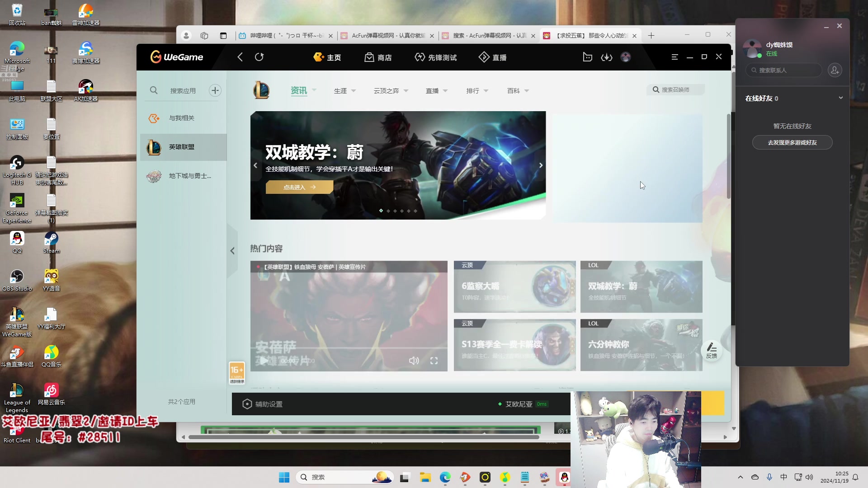
Task: Open the 商店 store tab
Action: click(x=378, y=57)
